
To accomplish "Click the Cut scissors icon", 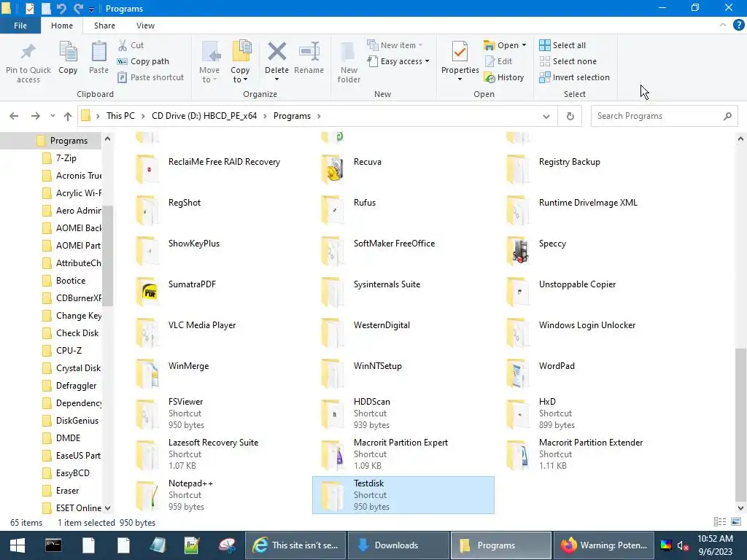I will pyautogui.click(x=123, y=45).
